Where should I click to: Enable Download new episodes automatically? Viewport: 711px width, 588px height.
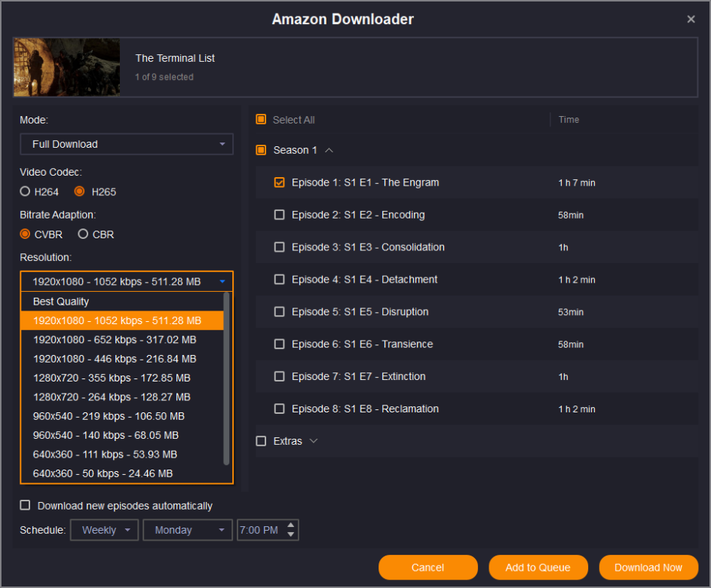click(26, 506)
